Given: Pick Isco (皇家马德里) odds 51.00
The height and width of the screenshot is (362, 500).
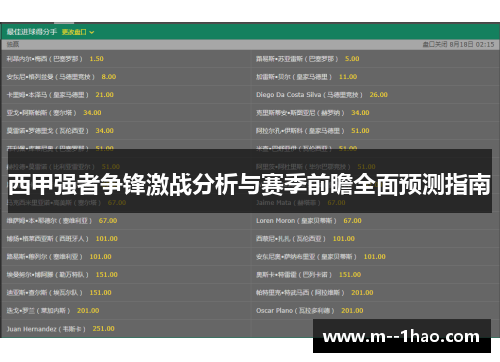Looking at the screenshot, I should (x=360, y=131).
